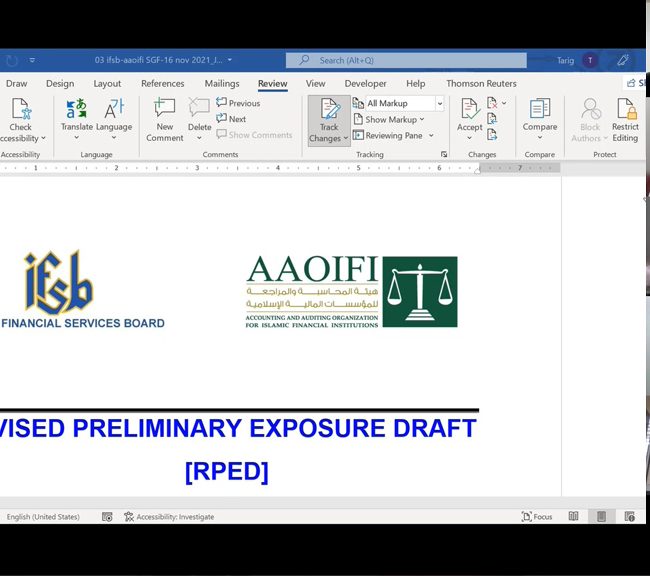650x576 pixels.
Task: Click the Delete comment icon
Action: 199,108
